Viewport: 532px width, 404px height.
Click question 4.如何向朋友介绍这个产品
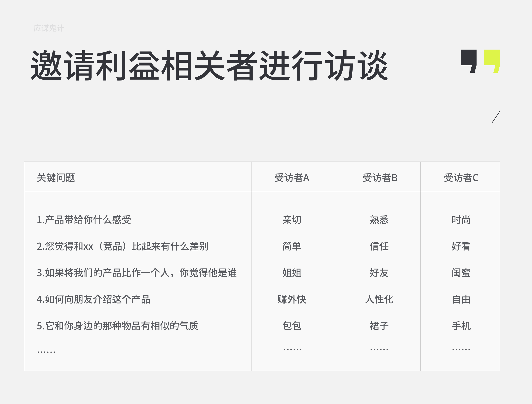[93, 299]
